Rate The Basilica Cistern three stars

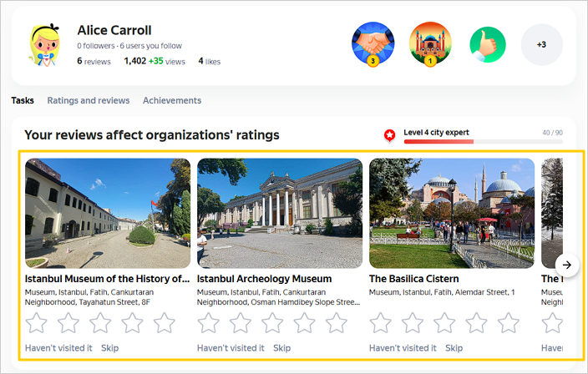coord(444,323)
